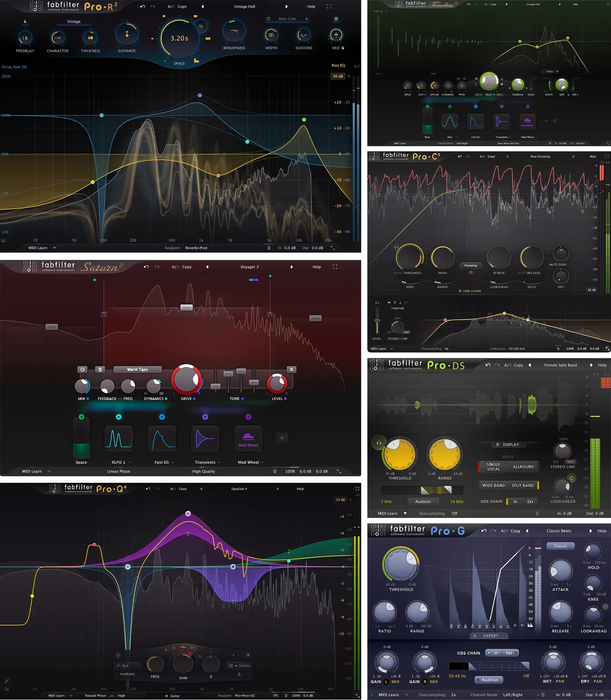Click the percent button beside Space knob

(201, 26)
